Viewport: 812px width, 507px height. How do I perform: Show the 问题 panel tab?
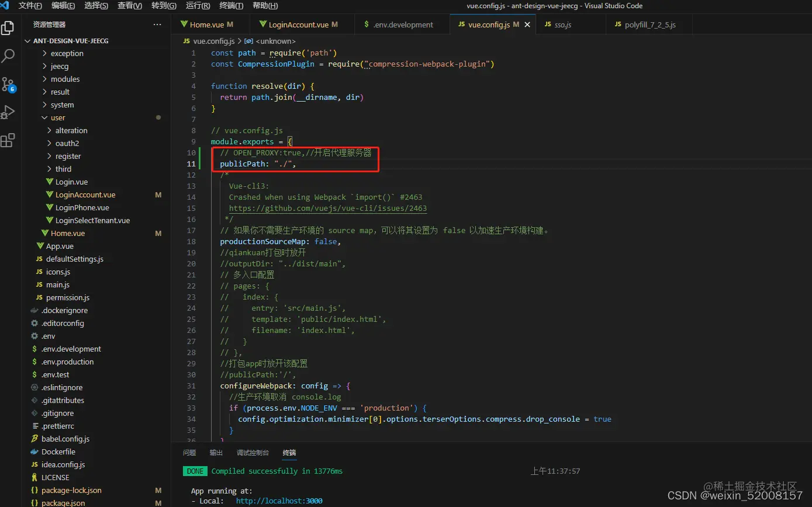tap(189, 453)
